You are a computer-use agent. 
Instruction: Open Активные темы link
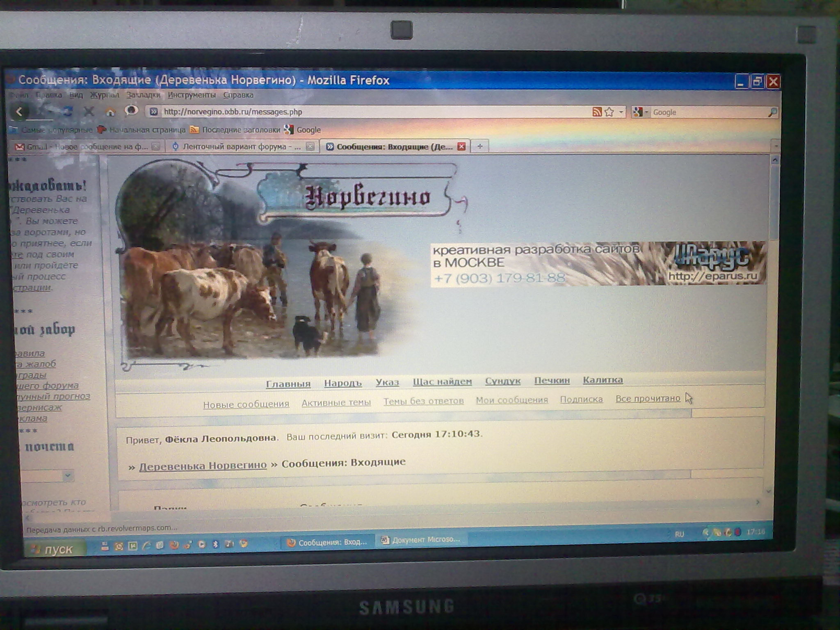coord(336,403)
